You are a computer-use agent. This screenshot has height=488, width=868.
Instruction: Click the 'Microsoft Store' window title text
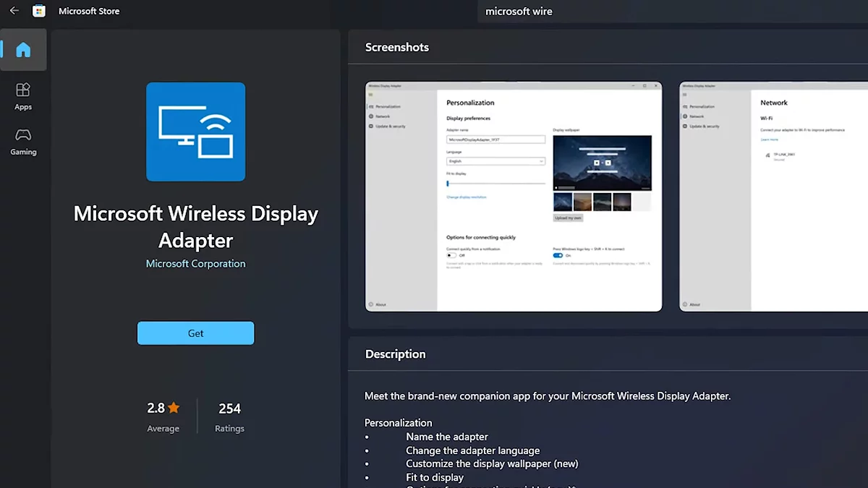pos(89,11)
